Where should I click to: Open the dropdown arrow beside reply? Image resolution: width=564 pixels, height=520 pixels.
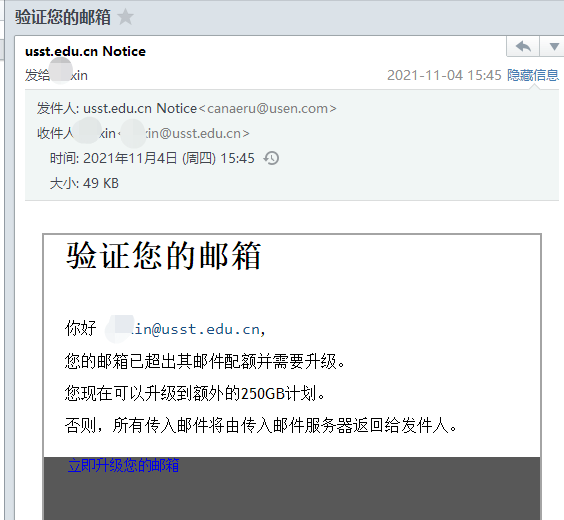(x=554, y=46)
